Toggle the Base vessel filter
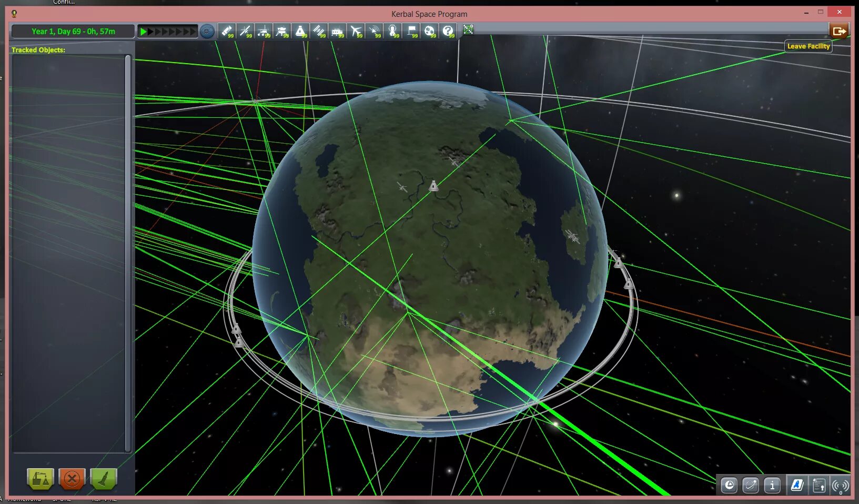859x504 pixels. pos(337,31)
